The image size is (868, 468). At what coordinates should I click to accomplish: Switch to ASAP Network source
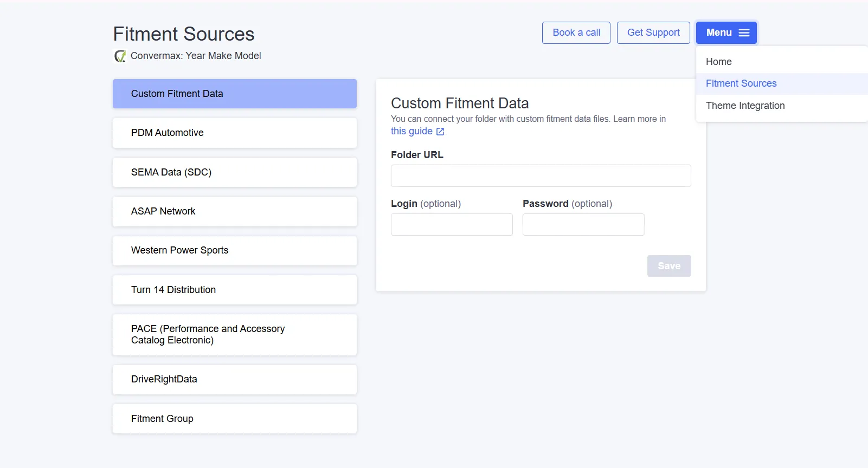pyautogui.click(x=234, y=211)
